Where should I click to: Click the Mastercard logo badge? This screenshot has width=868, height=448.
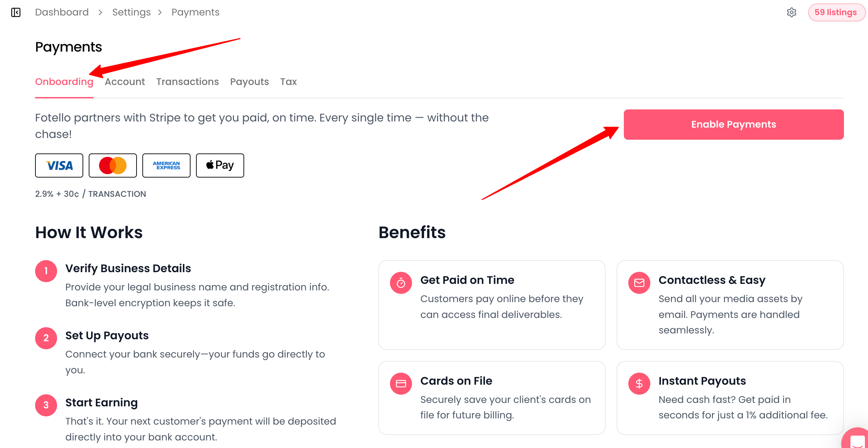(113, 166)
